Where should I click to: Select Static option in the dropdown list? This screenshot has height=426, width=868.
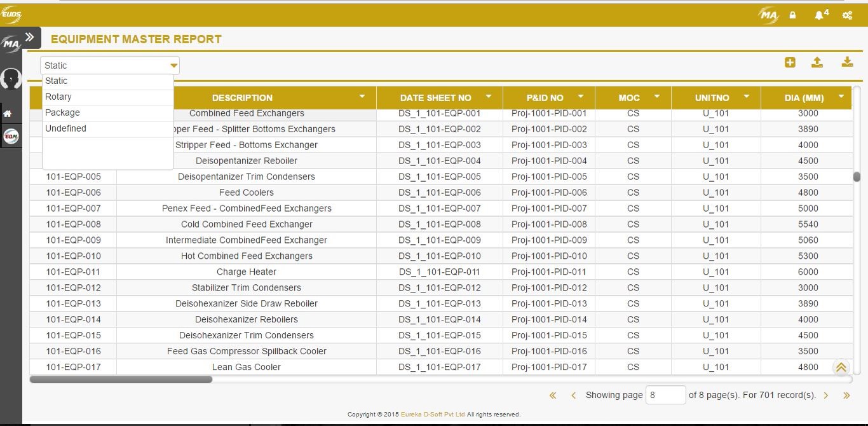pos(108,81)
